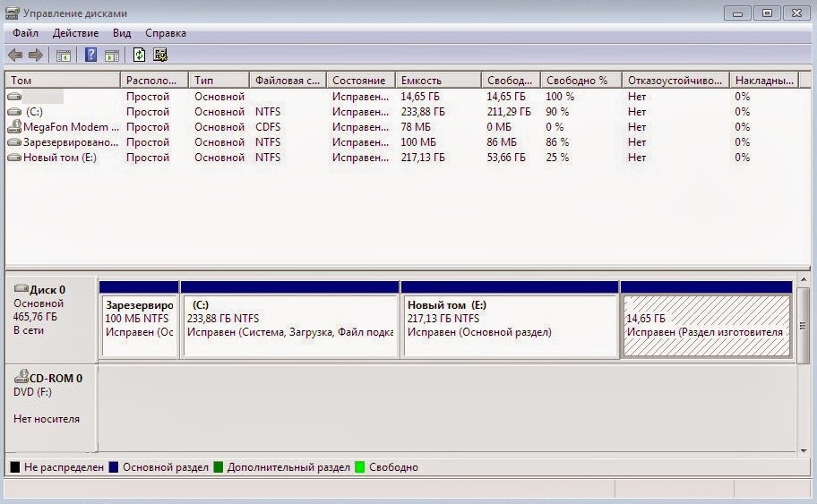The image size is (817, 504).
Task: Open the Действие menu
Action: [x=75, y=33]
